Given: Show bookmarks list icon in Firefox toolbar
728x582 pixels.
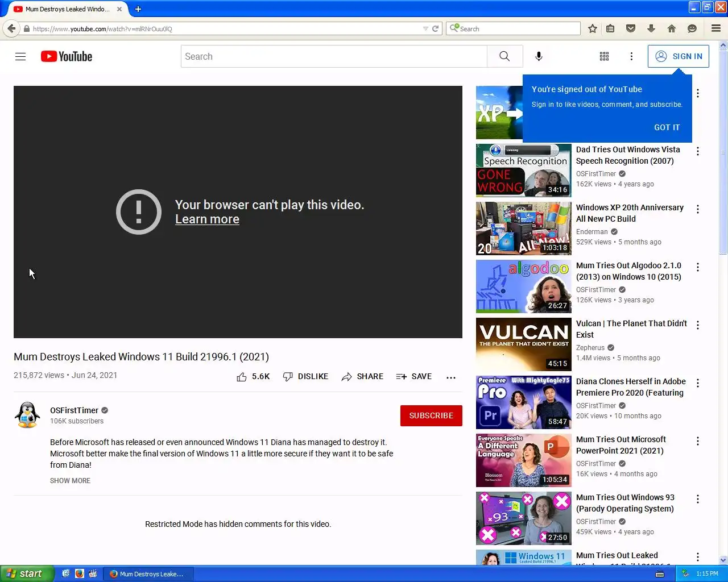Looking at the screenshot, I should 610,28.
